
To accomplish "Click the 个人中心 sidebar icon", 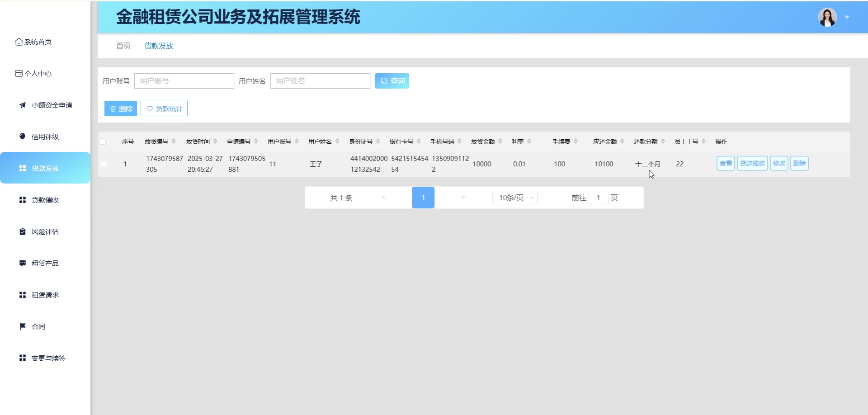I will (x=19, y=73).
